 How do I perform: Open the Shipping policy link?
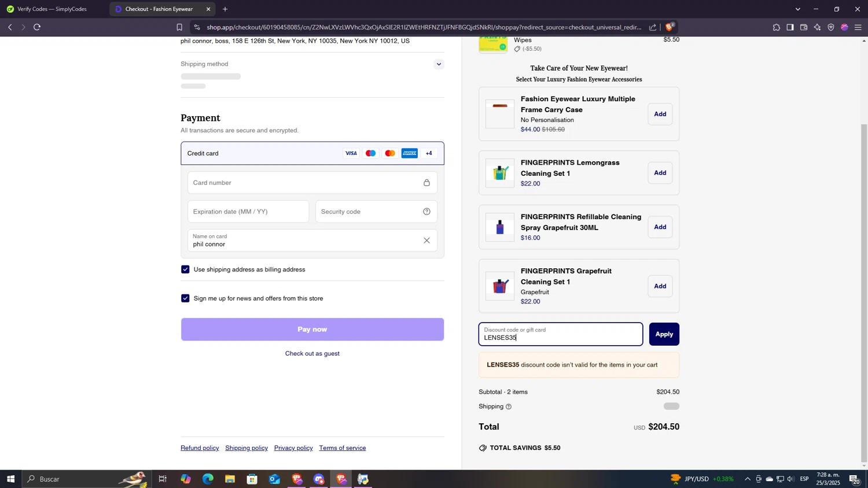(247, 448)
